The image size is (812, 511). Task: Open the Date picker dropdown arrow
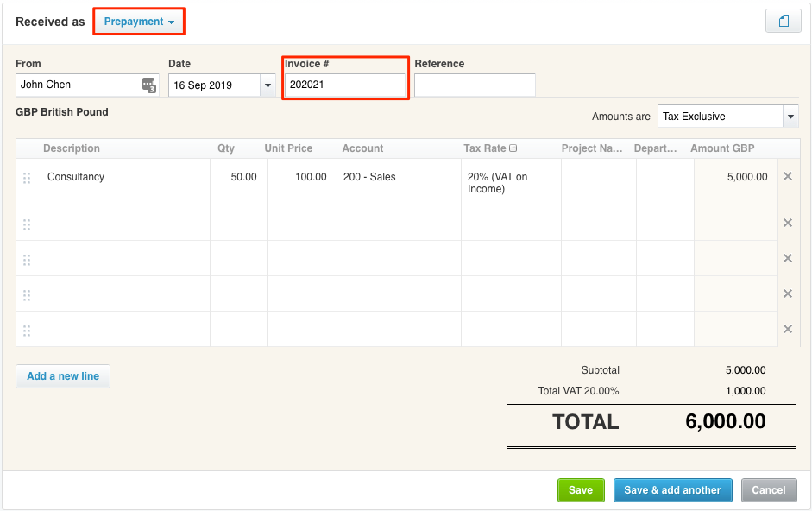pos(268,85)
